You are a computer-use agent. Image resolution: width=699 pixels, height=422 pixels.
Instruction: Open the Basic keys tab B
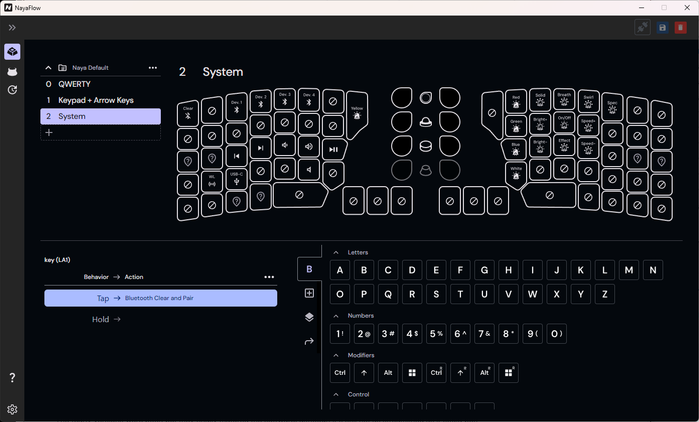point(309,269)
